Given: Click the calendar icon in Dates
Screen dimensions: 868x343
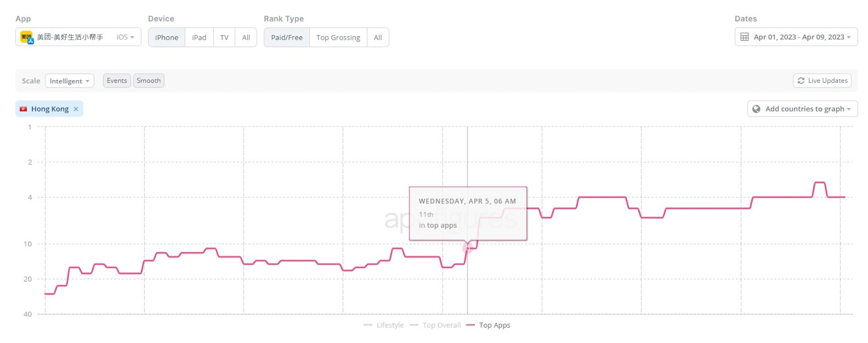Looking at the screenshot, I should coord(745,37).
